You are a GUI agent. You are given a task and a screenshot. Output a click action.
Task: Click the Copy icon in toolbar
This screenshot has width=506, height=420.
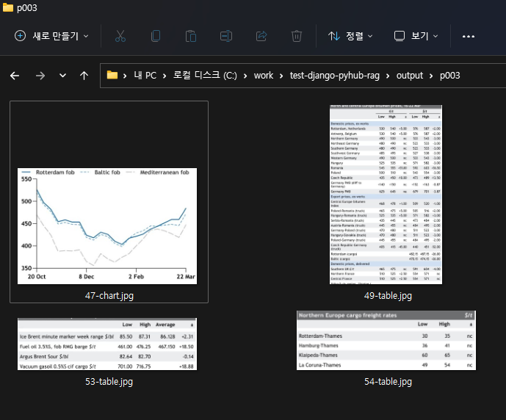coord(156,36)
